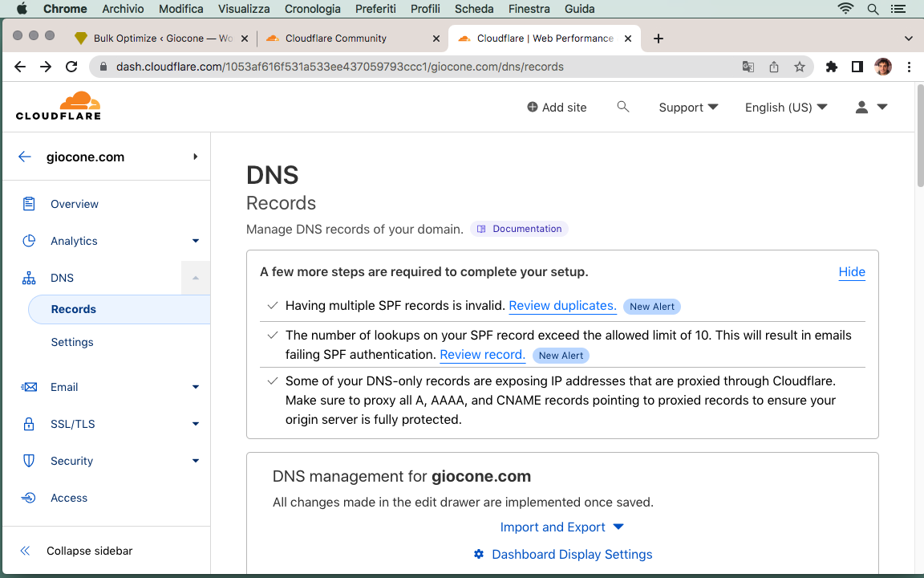Open the user account profile icon
The width and height of the screenshot is (924, 578).
click(861, 107)
